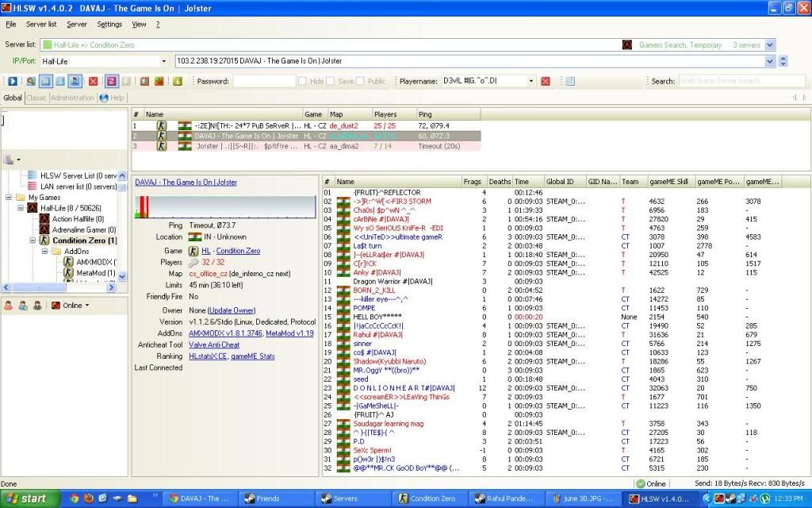Click the IP/Port stepper arrows

783,61
